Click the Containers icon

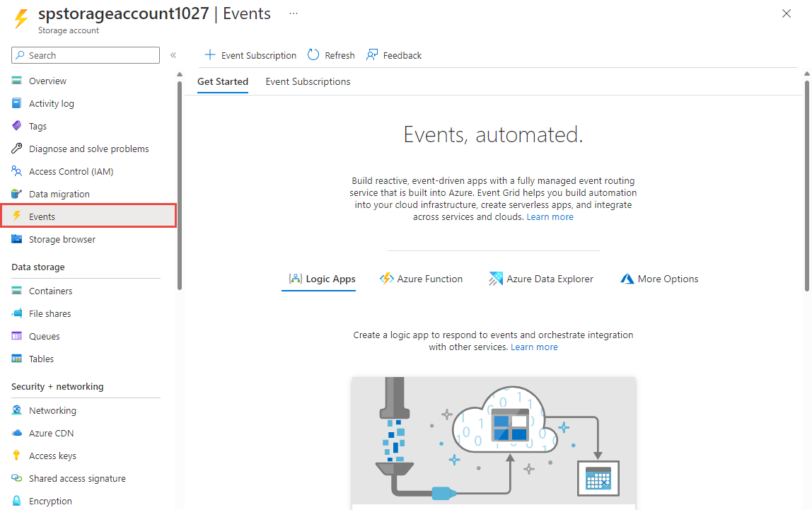(x=16, y=291)
